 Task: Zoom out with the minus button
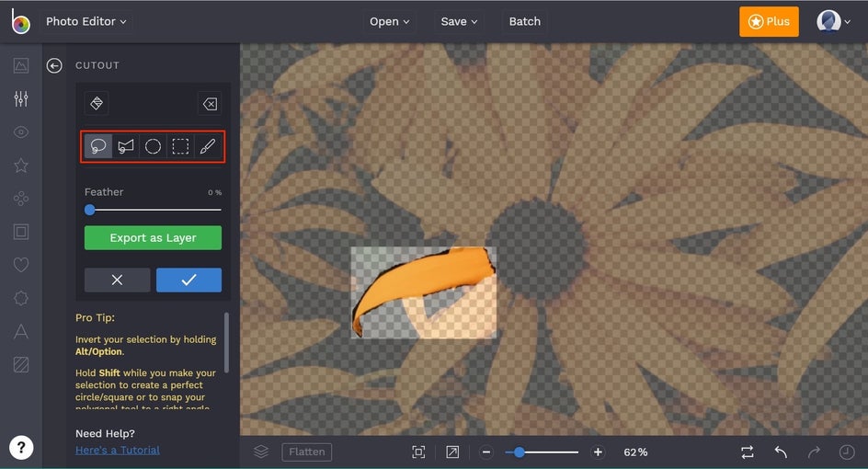click(x=486, y=452)
